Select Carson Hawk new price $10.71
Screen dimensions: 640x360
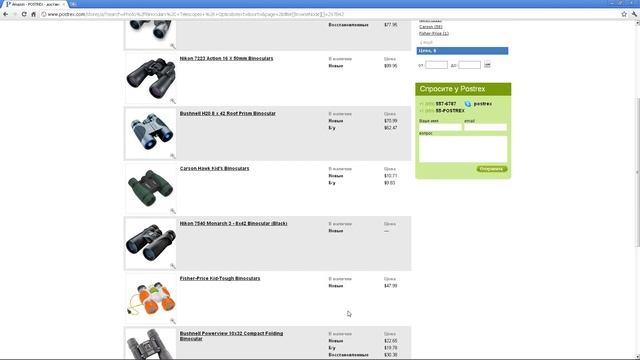(x=391, y=176)
